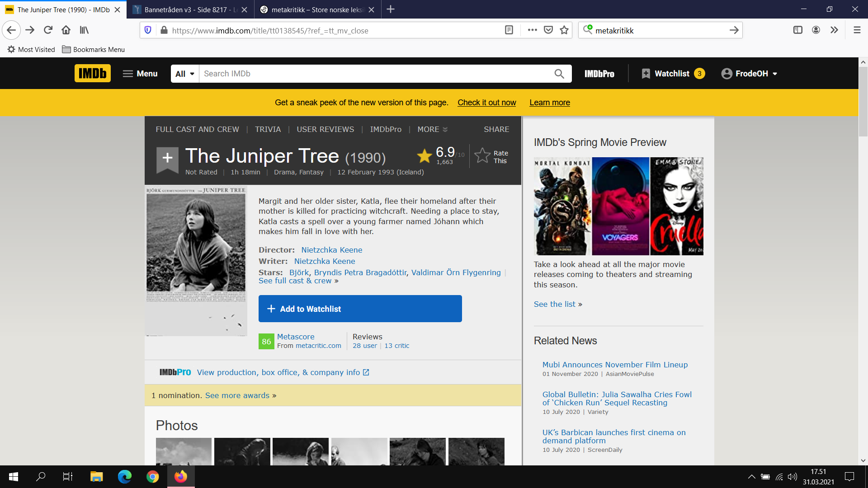The width and height of the screenshot is (868, 488).
Task: Click SHARE in title header
Action: pyautogui.click(x=496, y=129)
